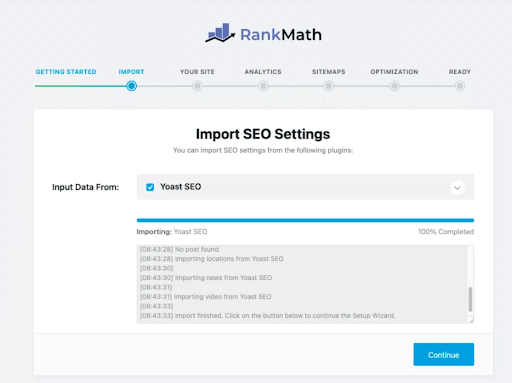
Task: Click the '100% Completed' status text
Action: click(x=446, y=232)
